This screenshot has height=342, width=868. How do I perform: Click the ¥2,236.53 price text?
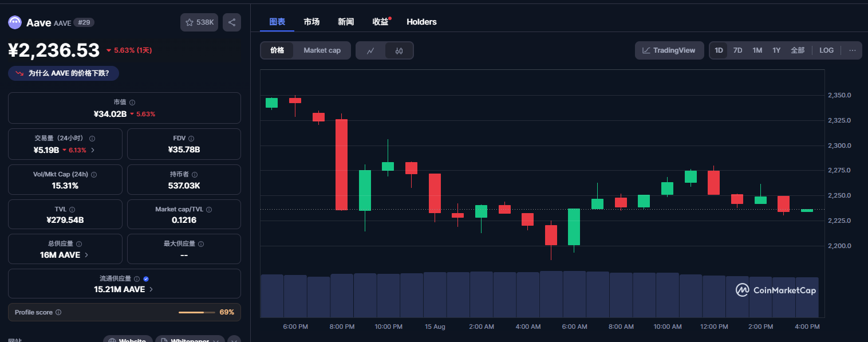[x=54, y=50]
